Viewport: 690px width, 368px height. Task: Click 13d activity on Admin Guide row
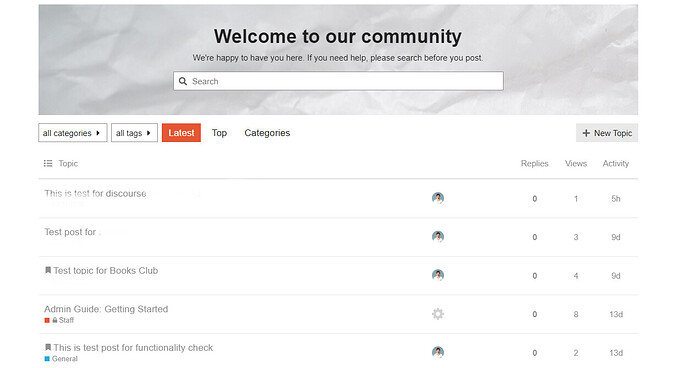616,314
